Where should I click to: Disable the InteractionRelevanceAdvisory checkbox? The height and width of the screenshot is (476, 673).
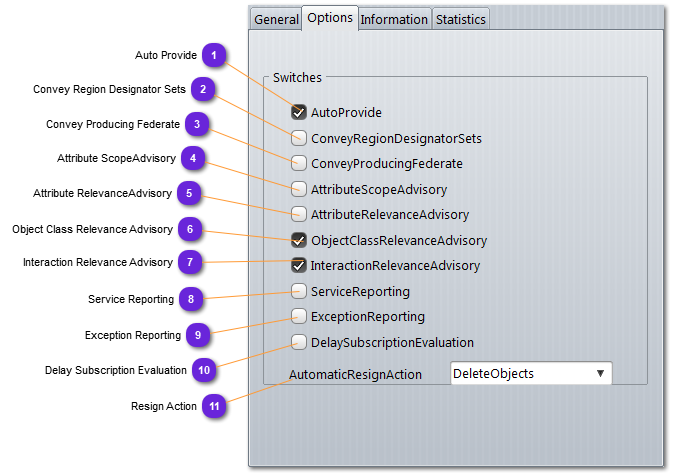tap(299, 266)
